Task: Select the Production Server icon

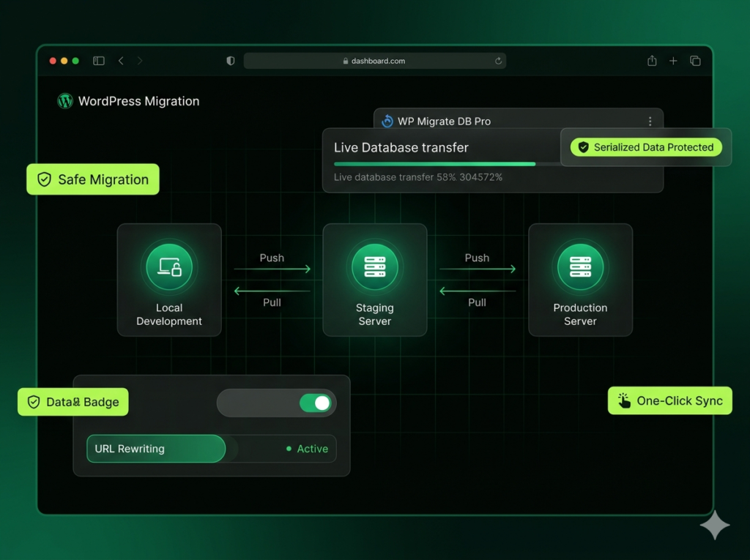Action: 580,267
